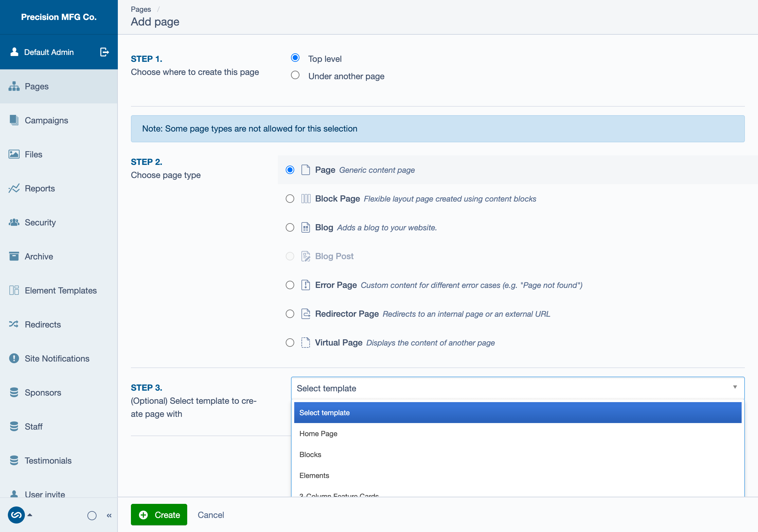Select the Error Page radio button
Viewport: 758px width, 532px height.
point(290,285)
